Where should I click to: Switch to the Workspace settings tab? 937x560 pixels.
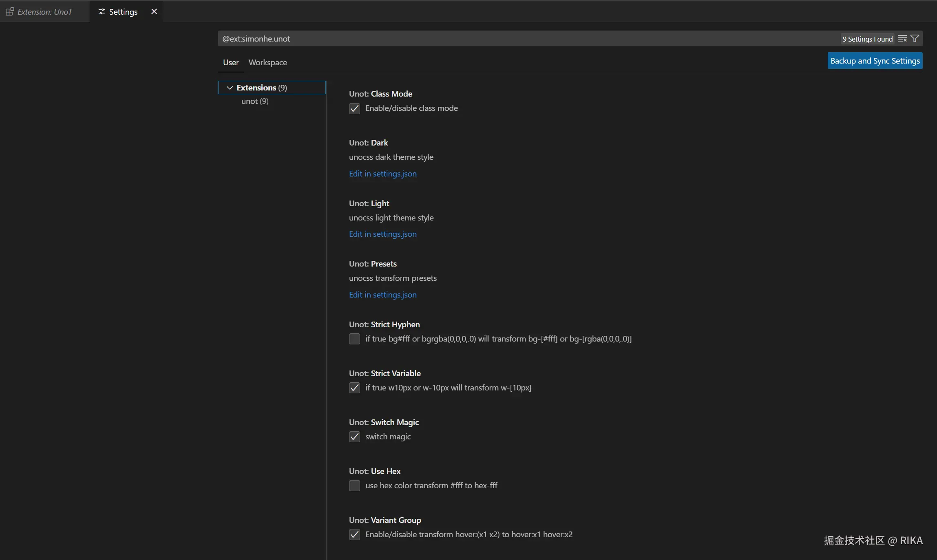point(267,62)
